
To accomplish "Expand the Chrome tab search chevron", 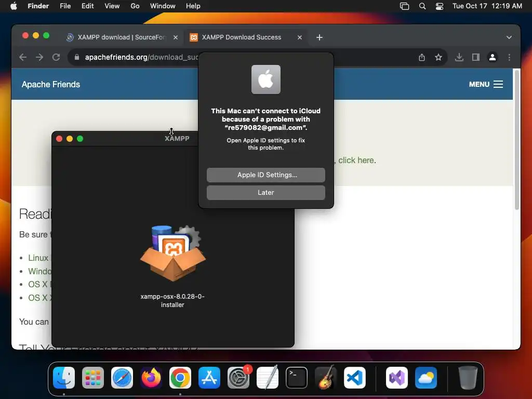I will (x=509, y=37).
